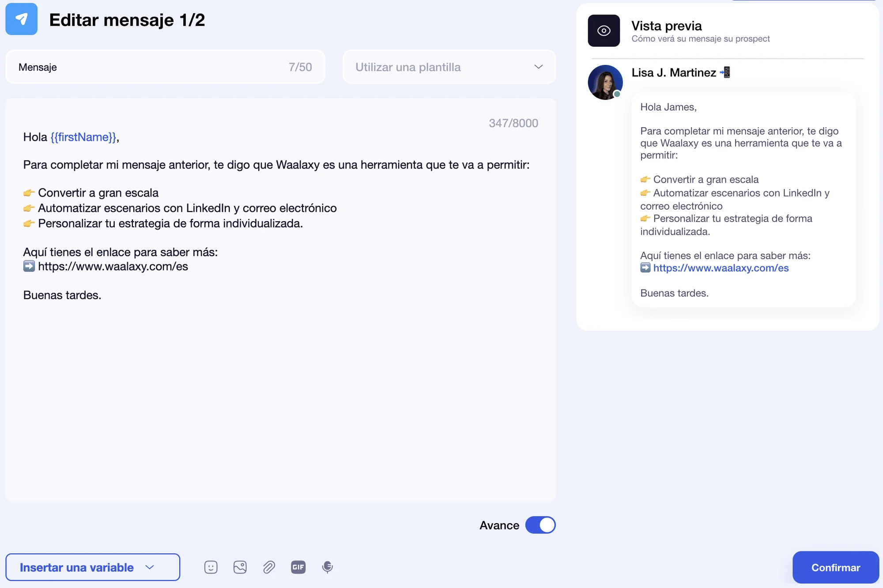Viewport: 883px width, 588px height.
Task: Click the https://www.waalaxy.com/es text in editor
Action: coord(113,266)
